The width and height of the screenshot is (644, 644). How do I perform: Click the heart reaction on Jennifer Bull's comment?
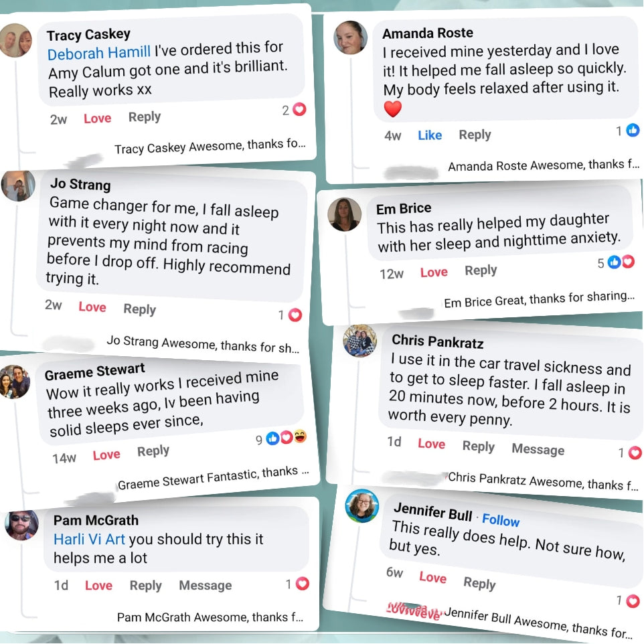point(633,601)
